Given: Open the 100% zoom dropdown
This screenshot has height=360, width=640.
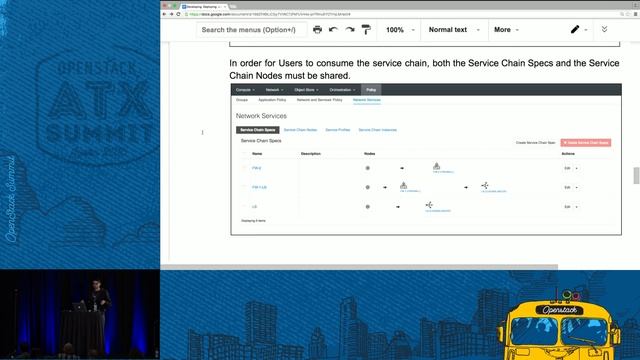Looking at the screenshot, I should click(x=400, y=30).
